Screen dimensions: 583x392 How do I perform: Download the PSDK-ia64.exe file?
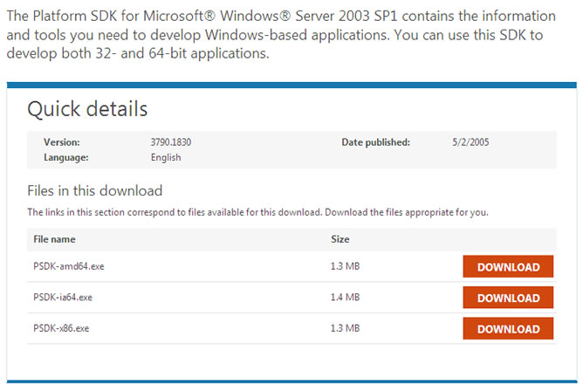click(x=508, y=298)
